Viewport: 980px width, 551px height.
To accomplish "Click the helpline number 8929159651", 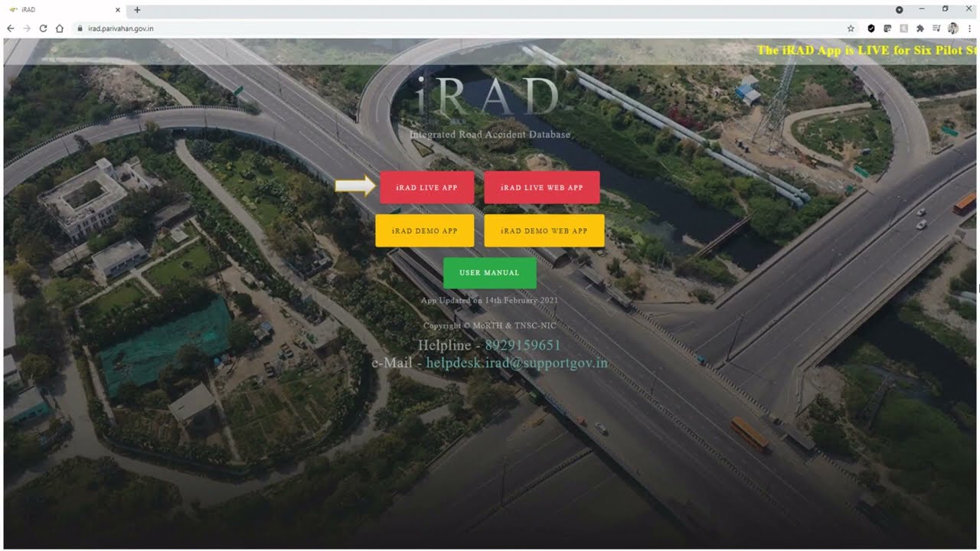I will coord(523,345).
